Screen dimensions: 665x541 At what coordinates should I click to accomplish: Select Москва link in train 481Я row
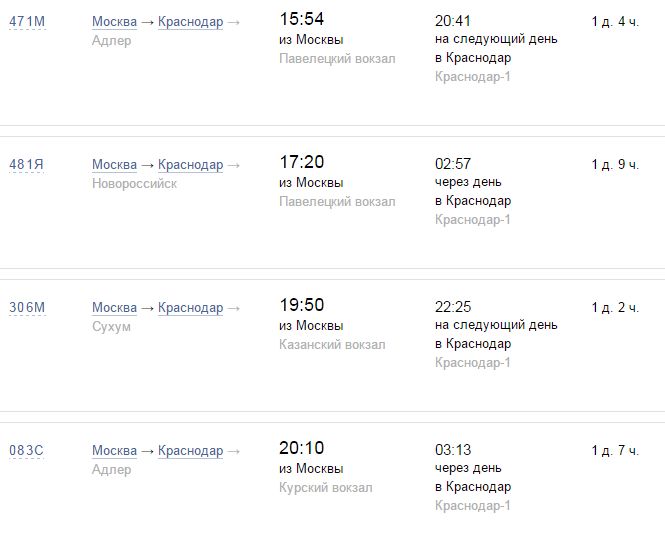tap(114, 164)
